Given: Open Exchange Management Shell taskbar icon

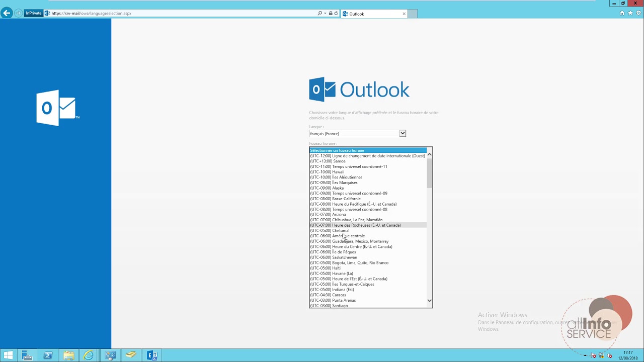Looking at the screenshot, I should click(x=152, y=355).
